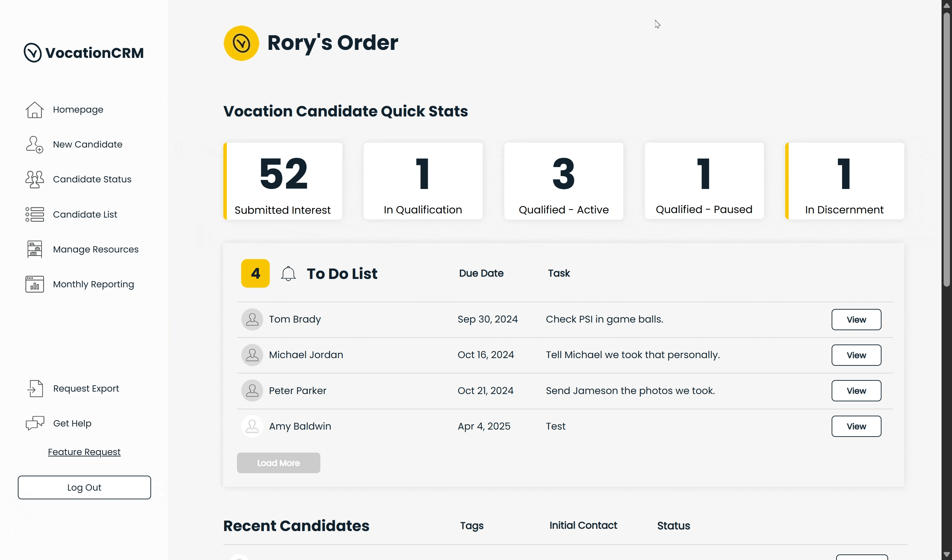The image size is (952, 560).
Task: Click the Initial Contact column header
Action: coord(583,525)
